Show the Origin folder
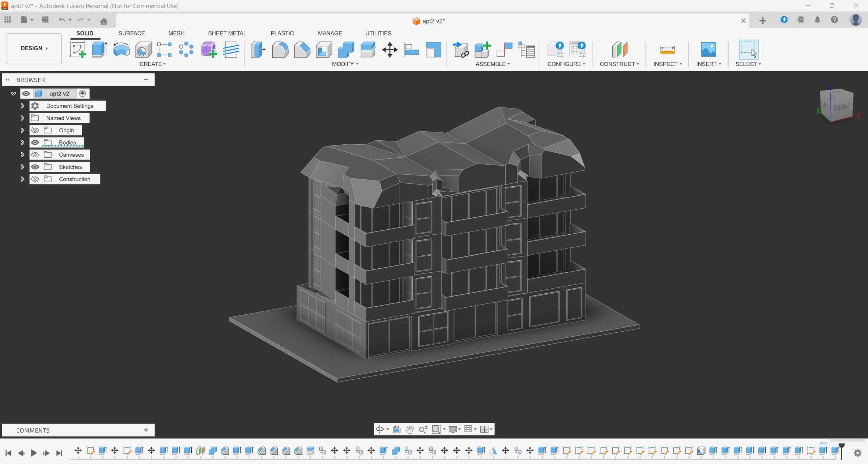This screenshot has width=868, height=464. tap(35, 130)
